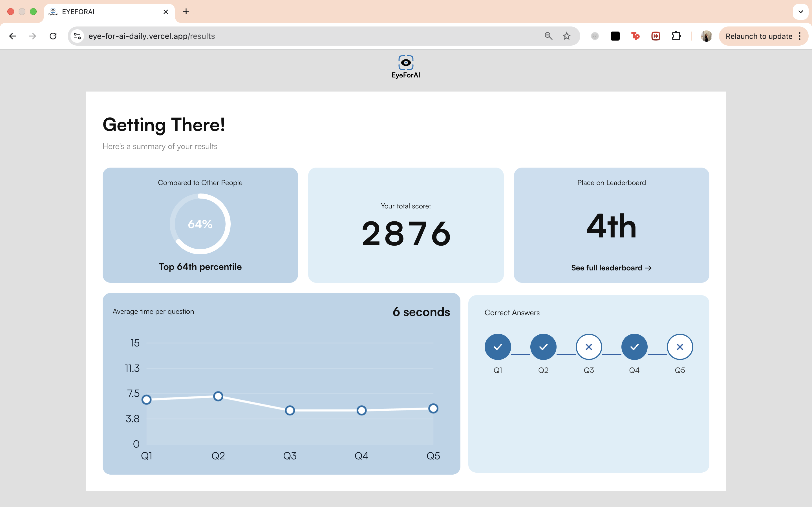Click the bookmark star icon

[x=567, y=36]
